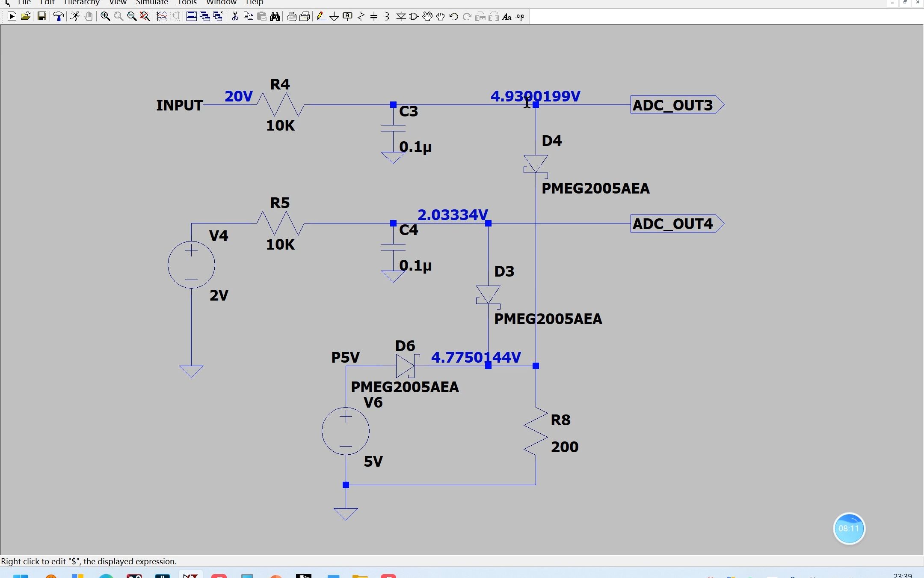The width and height of the screenshot is (924, 578).
Task: Click the C3 capacitor symbol
Action: 393,128
